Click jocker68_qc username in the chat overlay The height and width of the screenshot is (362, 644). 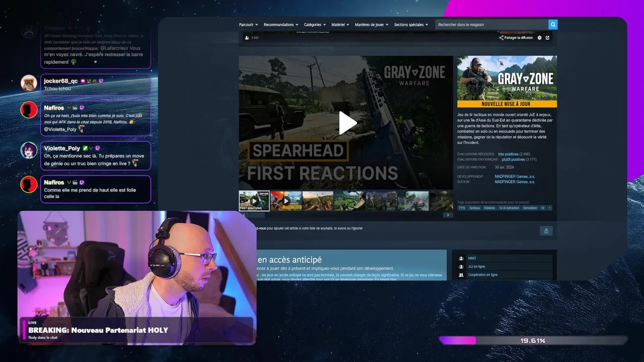click(x=61, y=81)
